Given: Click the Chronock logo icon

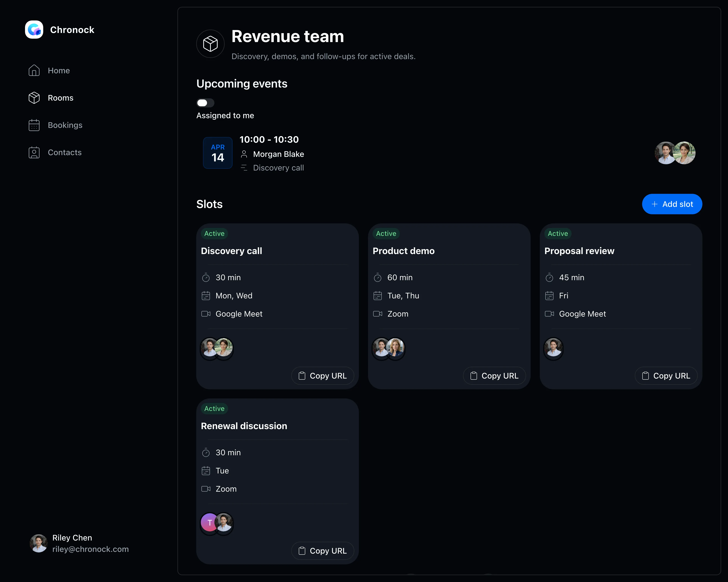Looking at the screenshot, I should [x=34, y=30].
